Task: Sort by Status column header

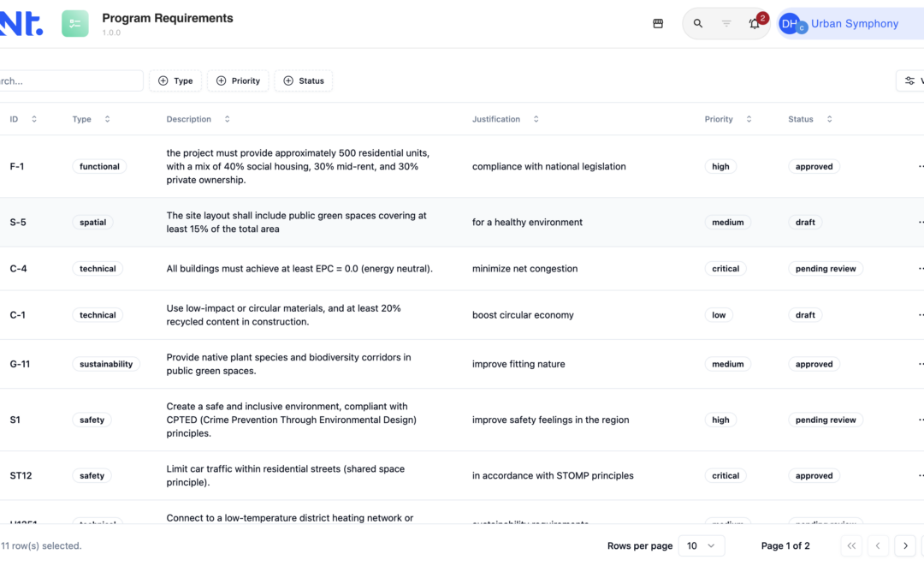Action: click(x=810, y=119)
